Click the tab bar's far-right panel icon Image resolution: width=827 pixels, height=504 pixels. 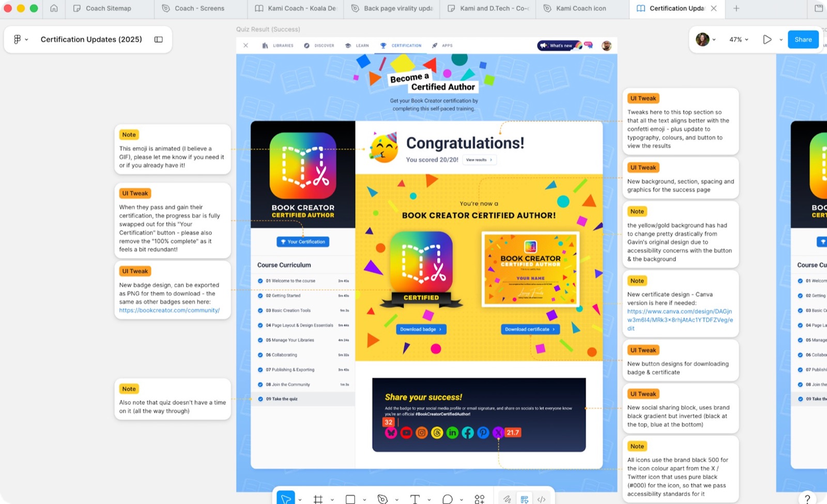[x=819, y=8]
